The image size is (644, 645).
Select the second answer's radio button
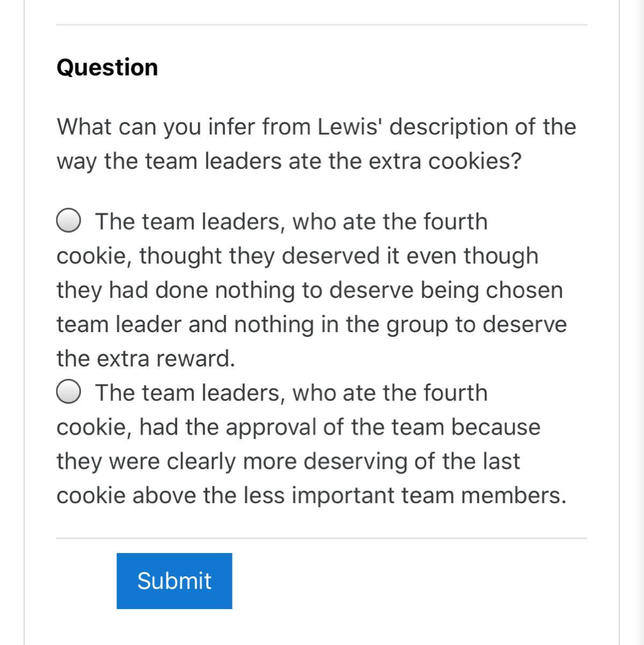(69, 392)
